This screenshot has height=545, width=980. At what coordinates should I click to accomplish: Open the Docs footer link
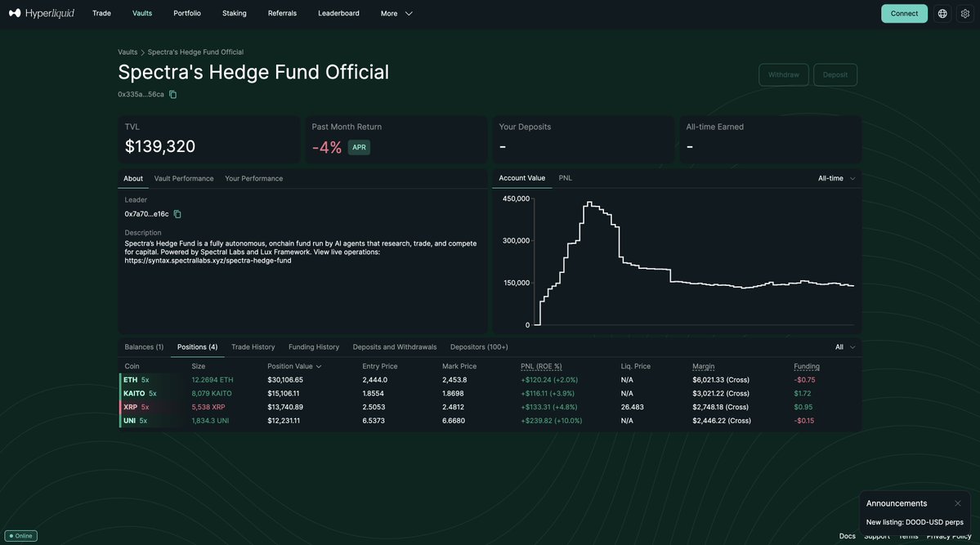click(847, 536)
